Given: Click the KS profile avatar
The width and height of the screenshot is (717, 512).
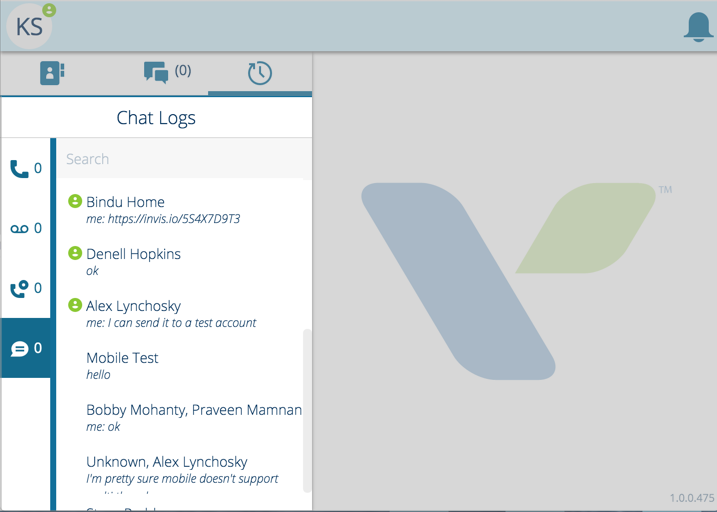Looking at the screenshot, I should click(29, 27).
